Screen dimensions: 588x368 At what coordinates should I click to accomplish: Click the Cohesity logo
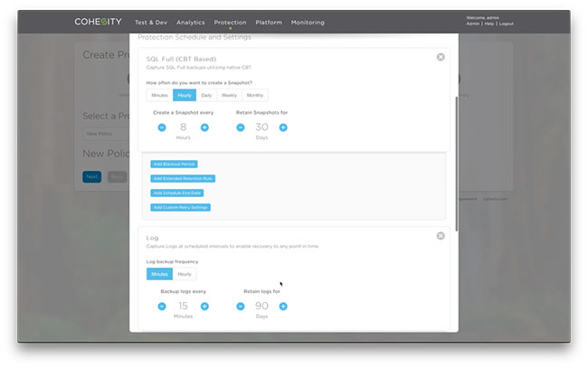click(x=100, y=22)
